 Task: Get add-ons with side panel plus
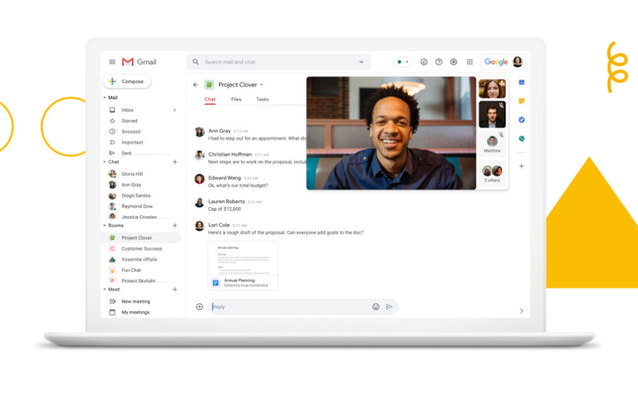522,166
